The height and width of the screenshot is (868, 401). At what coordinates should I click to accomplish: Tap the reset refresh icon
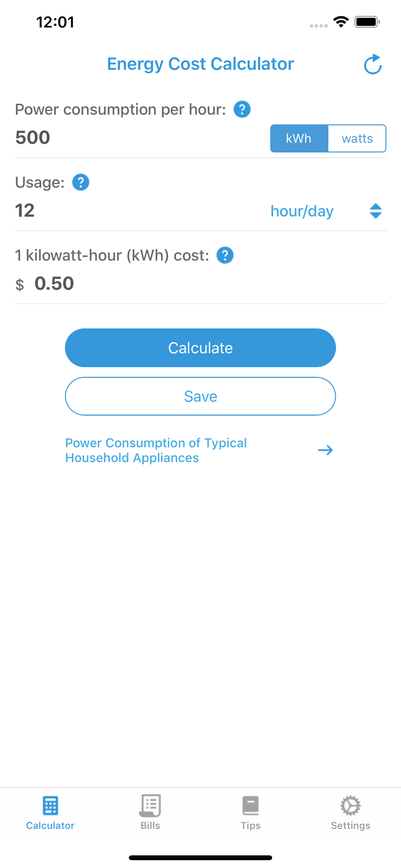pos(373,64)
